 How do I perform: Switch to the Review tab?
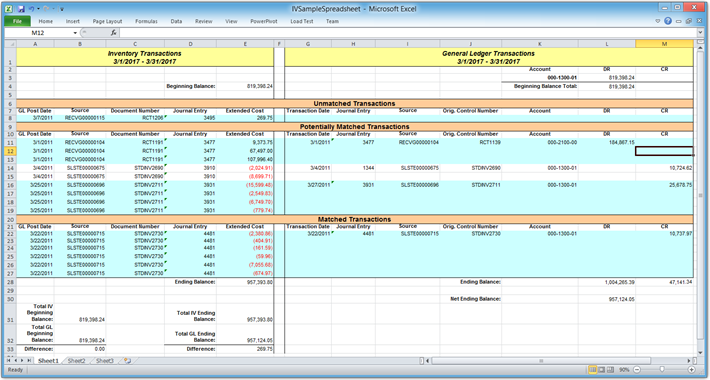tap(204, 21)
